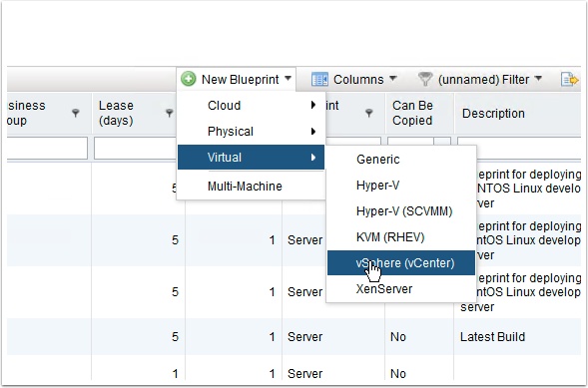Click the Columns grid icon

pyautogui.click(x=319, y=80)
